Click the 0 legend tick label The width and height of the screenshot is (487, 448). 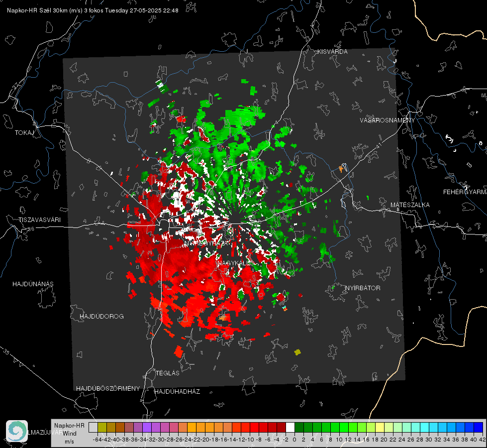pos(294,440)
